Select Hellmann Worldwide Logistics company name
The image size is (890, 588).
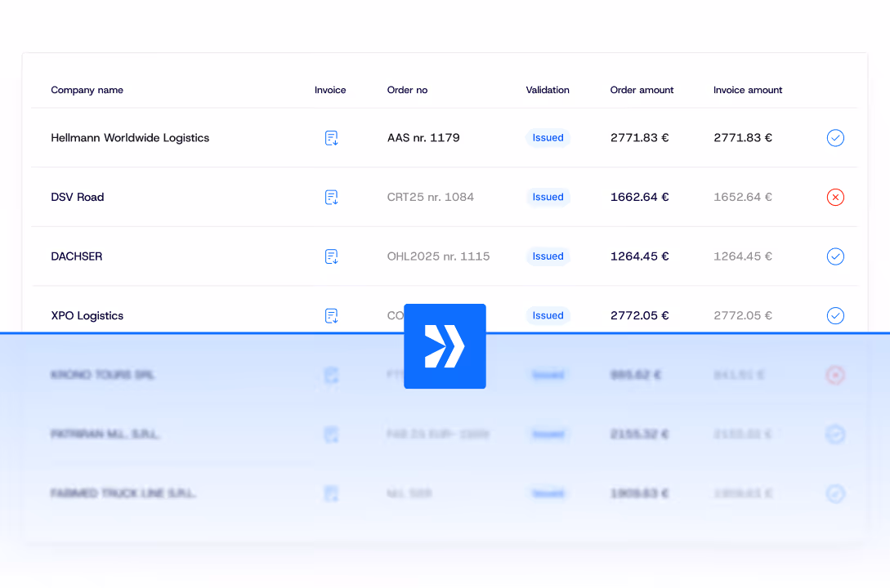pos(130,138)
